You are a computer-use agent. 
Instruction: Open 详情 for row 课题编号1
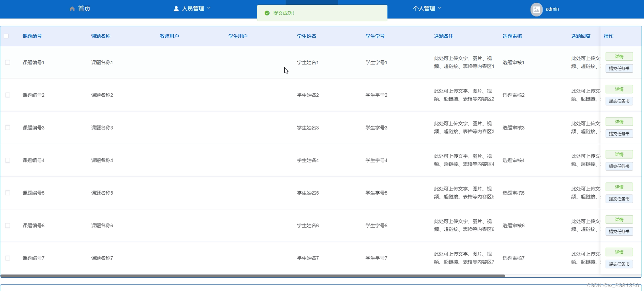pos(619,57)
